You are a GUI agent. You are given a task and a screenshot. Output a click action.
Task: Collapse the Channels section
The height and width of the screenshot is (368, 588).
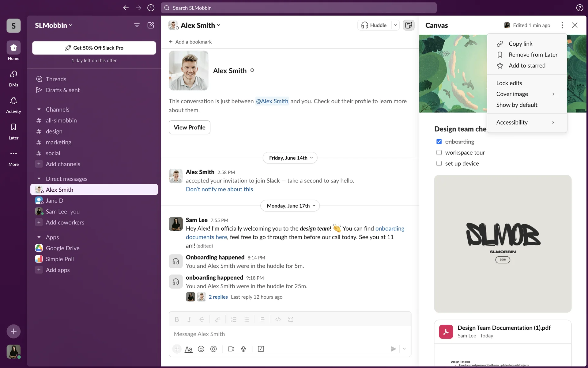point(39,109)
